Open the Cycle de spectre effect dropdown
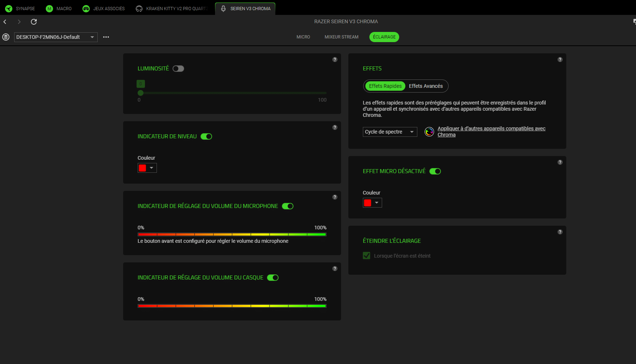Image resolution: width=636 pixels, height=364 pixels. [x=390, y=132]
